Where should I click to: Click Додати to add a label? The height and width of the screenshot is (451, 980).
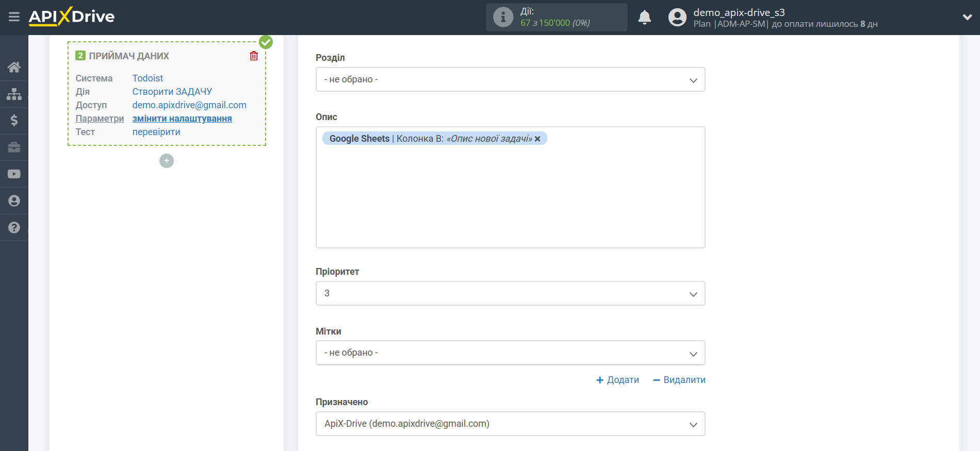coord(617,380)
